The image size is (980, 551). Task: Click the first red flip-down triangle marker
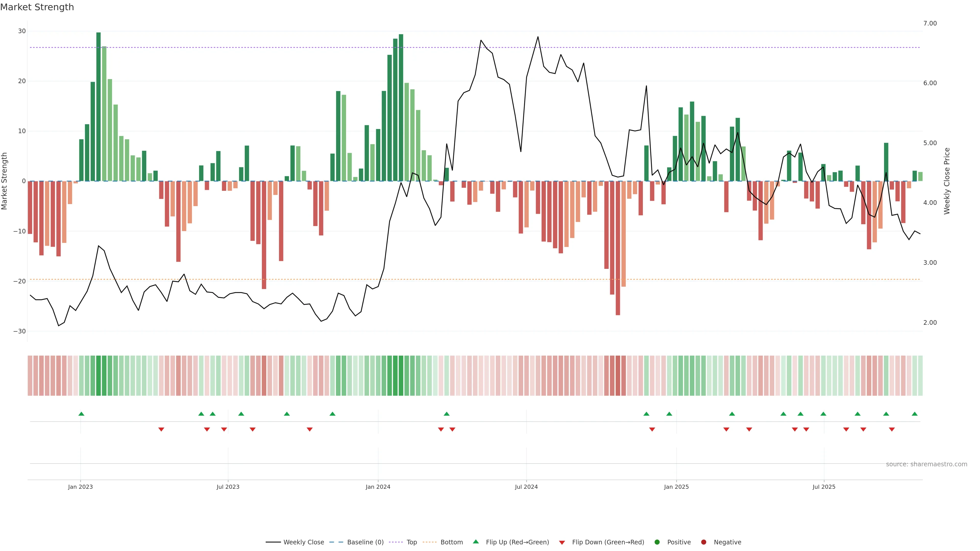click(x=161, y=429)
